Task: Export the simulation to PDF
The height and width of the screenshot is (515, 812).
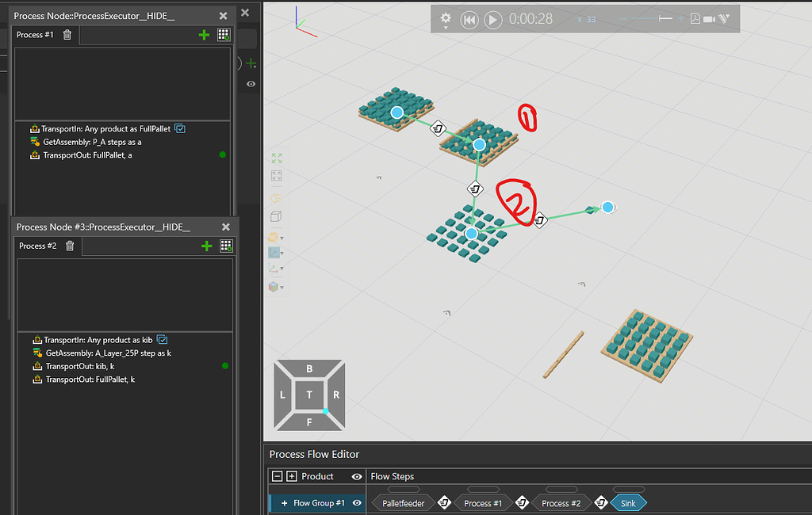Action: [x=695, y=19]
